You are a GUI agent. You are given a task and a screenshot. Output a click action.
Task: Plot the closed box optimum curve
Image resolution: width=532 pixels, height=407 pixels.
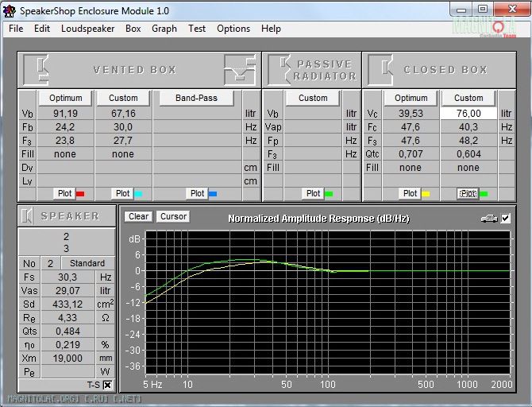click(410, 194)
